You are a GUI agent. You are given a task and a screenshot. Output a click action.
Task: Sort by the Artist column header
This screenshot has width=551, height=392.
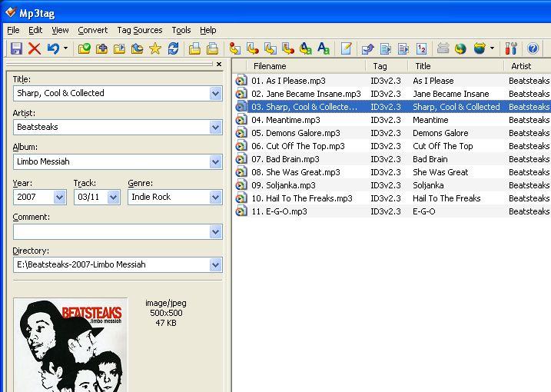tap(527, 66)
